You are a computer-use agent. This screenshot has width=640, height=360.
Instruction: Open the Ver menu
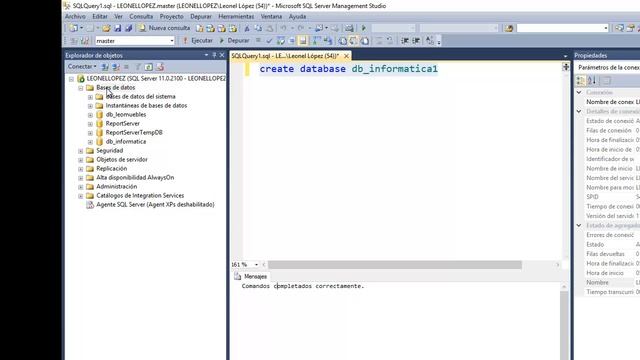pos(118,16)
